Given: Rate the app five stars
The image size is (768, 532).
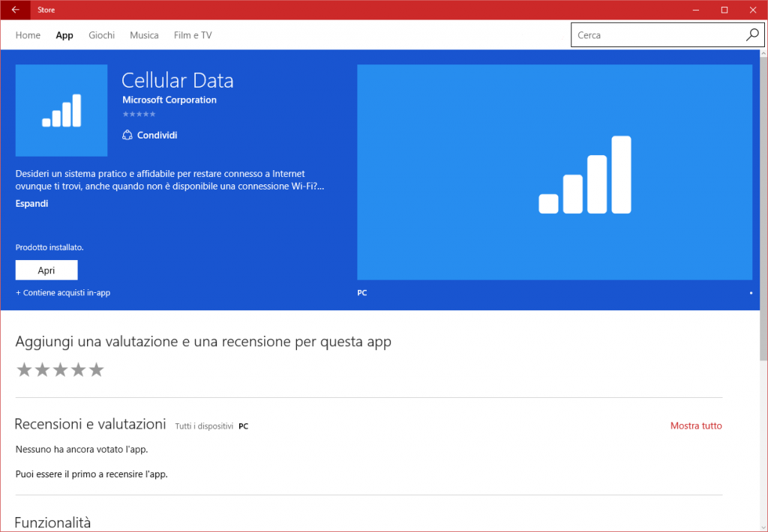Looking at the screenshot, I should click(97, 369).
